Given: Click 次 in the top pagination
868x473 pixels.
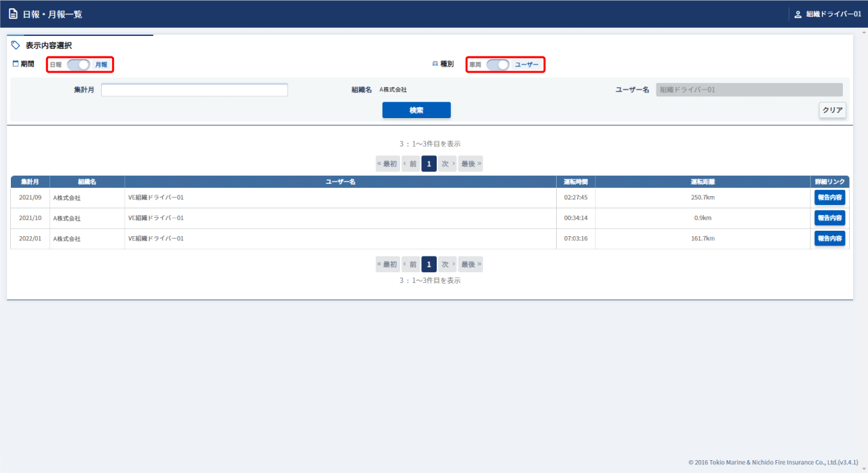Looking at the screenshot, I should coord(447,164).
